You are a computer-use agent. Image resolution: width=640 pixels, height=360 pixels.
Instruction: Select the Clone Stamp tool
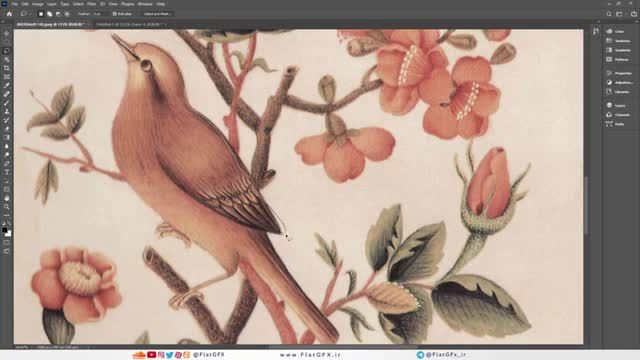point(7,111)
